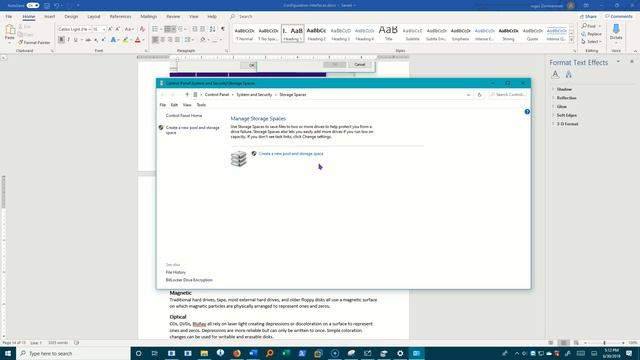Expand the Soft Edges section
The height and width of the screenshot is (360, 640).
pyautogui.click(x=566, y=115)
